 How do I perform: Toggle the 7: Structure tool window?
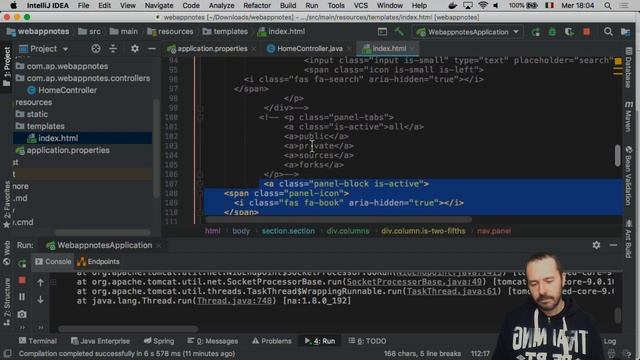point(7,302)
